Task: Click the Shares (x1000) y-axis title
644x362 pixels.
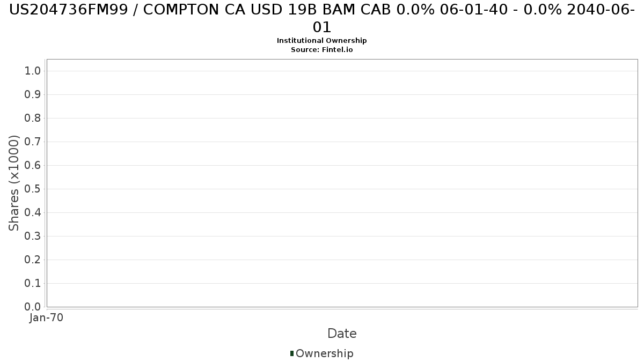Action: tap(14, 183)
